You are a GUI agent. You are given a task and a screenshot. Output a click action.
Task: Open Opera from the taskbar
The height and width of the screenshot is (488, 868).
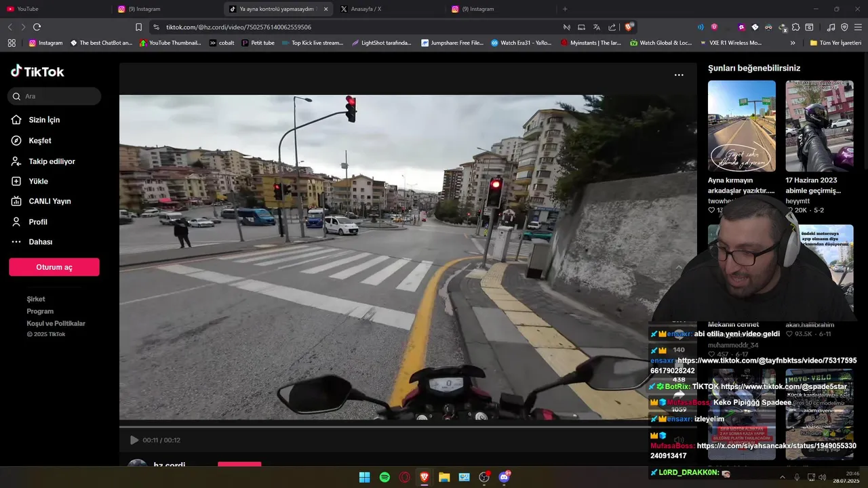coord(405,477)
